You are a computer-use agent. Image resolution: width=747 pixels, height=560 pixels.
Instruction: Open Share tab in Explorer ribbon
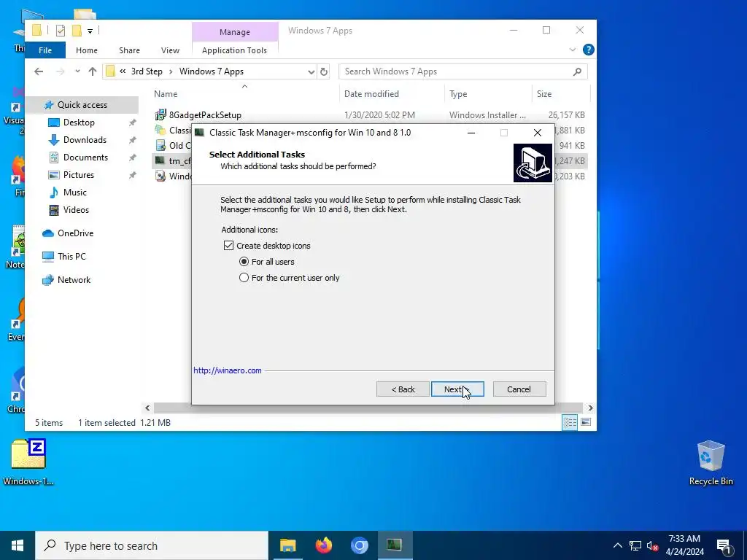pos(130,50)
